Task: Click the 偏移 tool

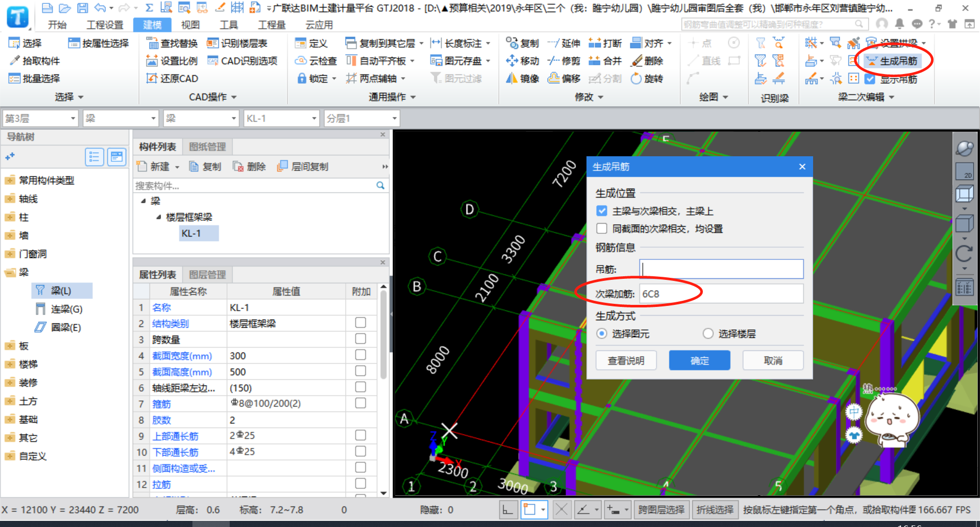Action: (x=563, y=79)
